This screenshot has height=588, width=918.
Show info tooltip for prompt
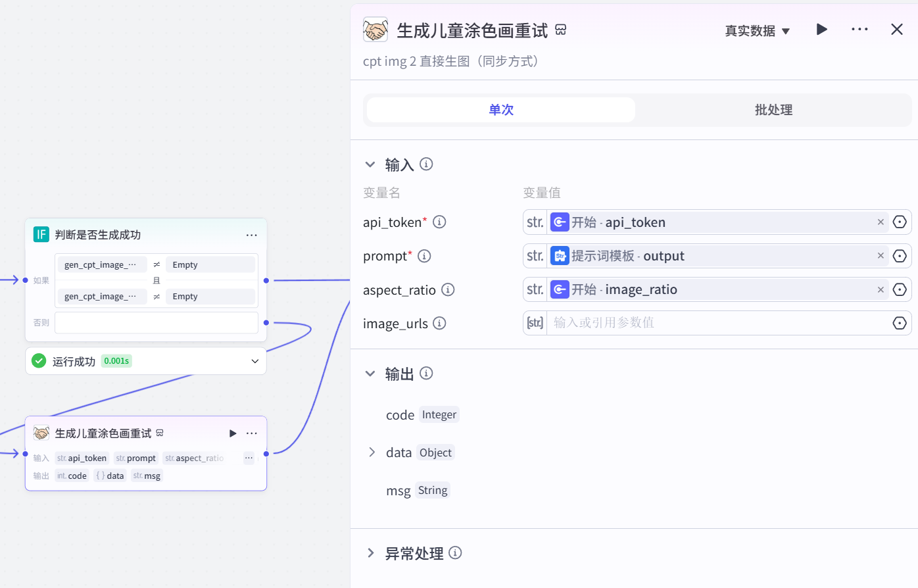[x=424, y=256]
